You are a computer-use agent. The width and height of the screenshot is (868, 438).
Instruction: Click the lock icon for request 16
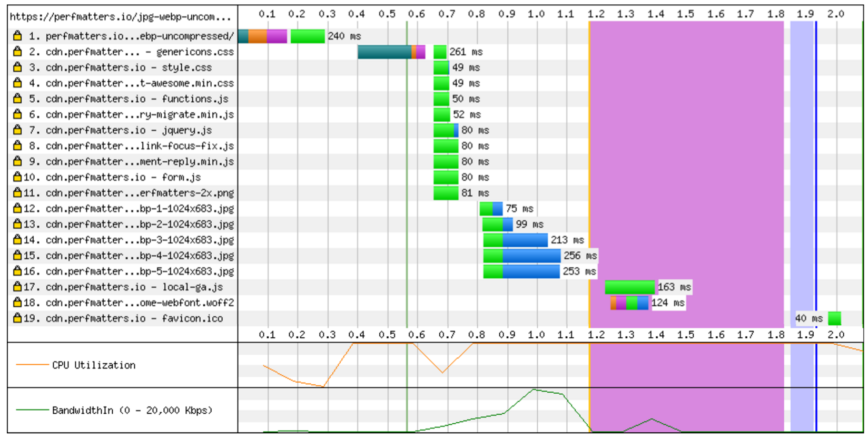click(17, 271)
